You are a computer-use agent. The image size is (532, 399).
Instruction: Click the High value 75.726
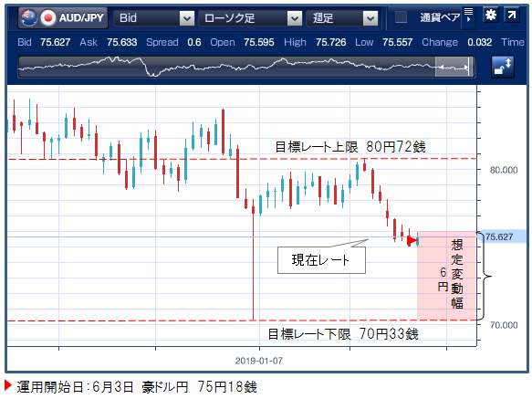pyautogui.click(x=331, y=42)
